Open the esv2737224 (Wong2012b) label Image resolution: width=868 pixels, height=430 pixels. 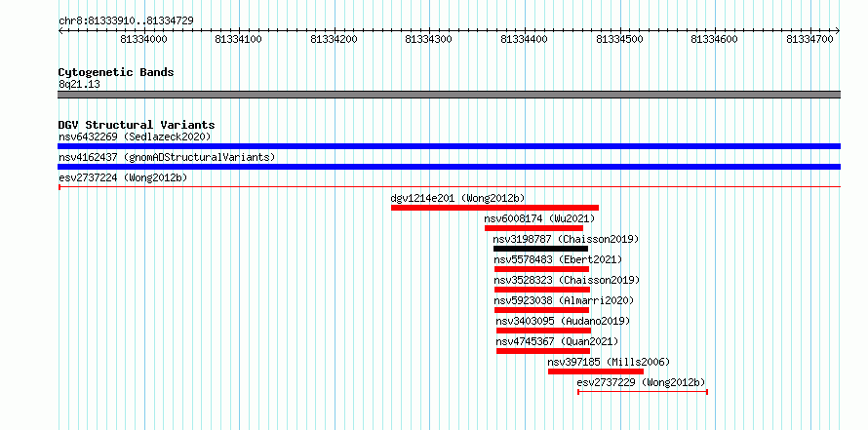(x=123, y=177)
